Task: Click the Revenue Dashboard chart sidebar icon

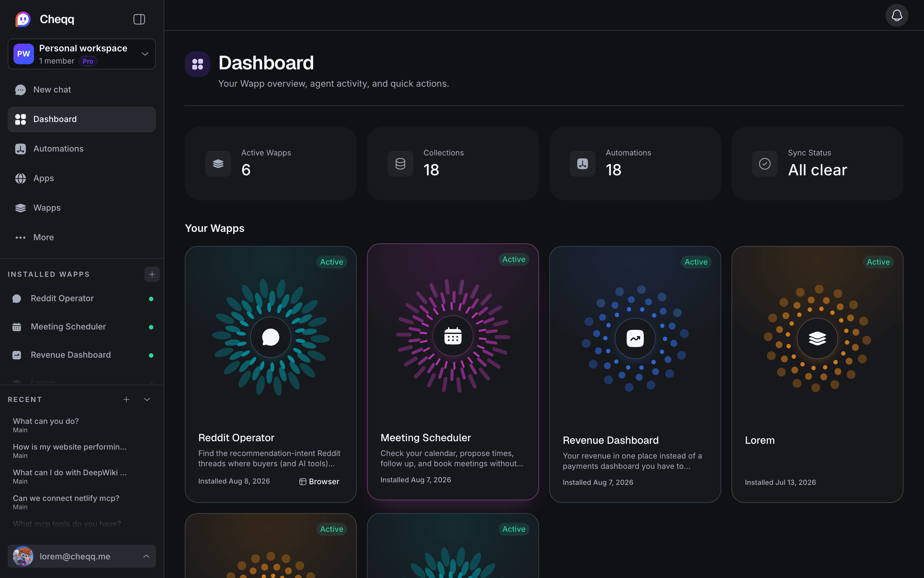Action: tap(17, 355)
